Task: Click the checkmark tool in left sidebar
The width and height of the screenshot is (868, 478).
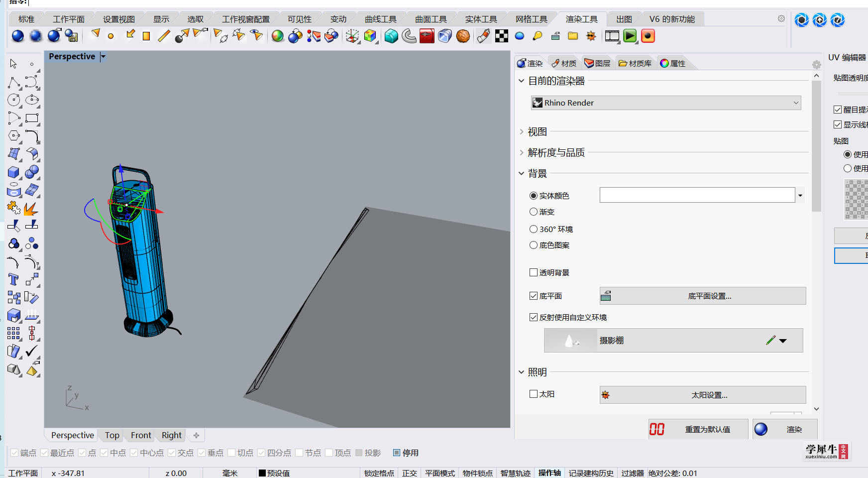Action: pyautogui.click(x=32, y=351)
